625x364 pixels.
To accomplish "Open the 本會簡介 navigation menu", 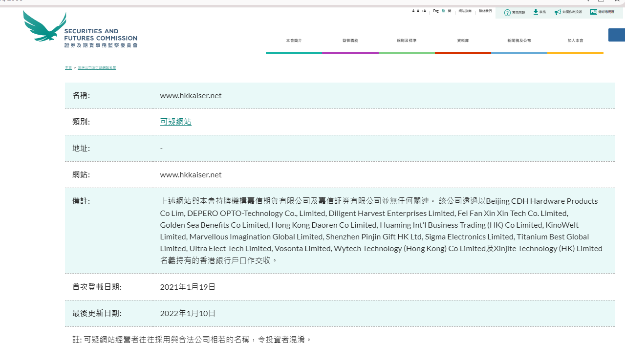I will click(x=294, y=41).
